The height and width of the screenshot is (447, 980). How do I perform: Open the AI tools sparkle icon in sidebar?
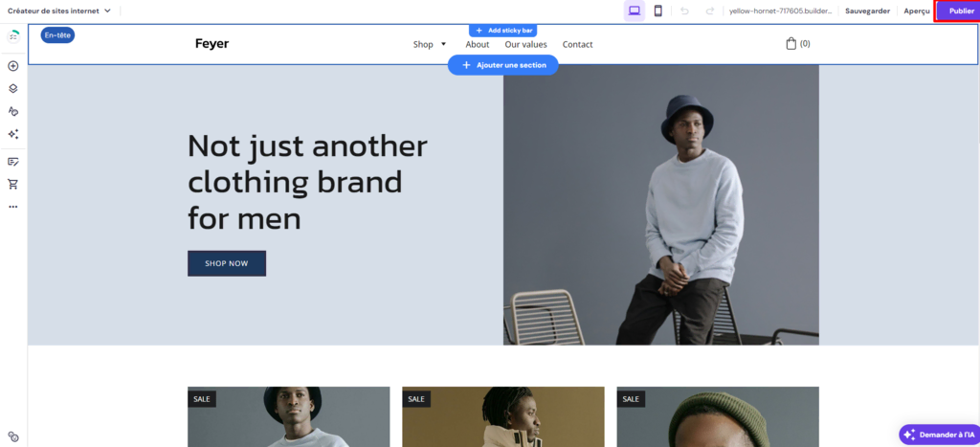click(x=13, y=134)
